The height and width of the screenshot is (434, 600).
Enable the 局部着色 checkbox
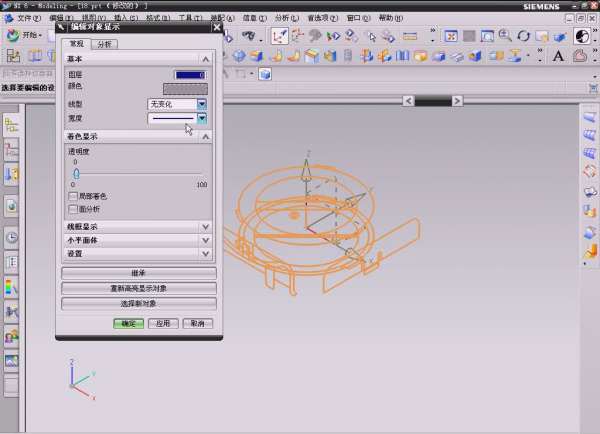[x=72, y=197]
